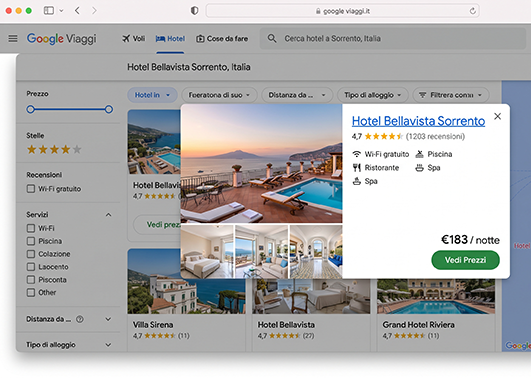The height and width of the screenshot is (378, 531).
Task: Go forward with the browser arrow
Action: point(94,11)
